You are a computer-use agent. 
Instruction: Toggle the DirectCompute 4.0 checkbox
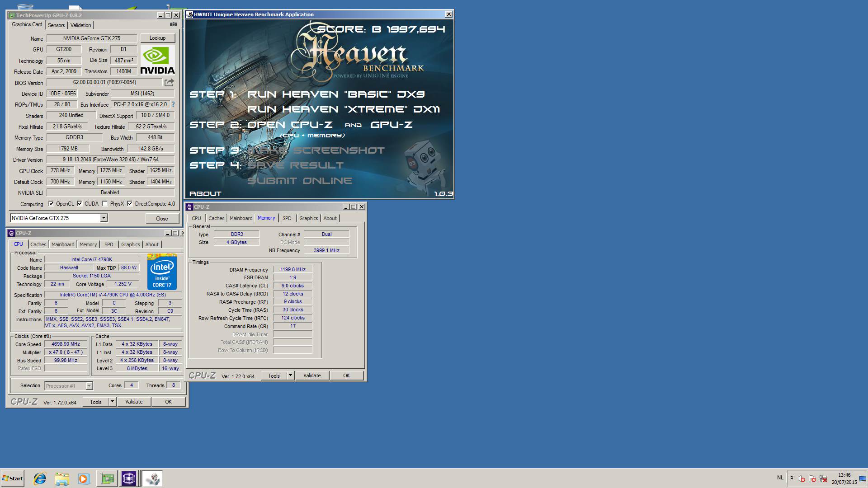(x=130, y=204)
